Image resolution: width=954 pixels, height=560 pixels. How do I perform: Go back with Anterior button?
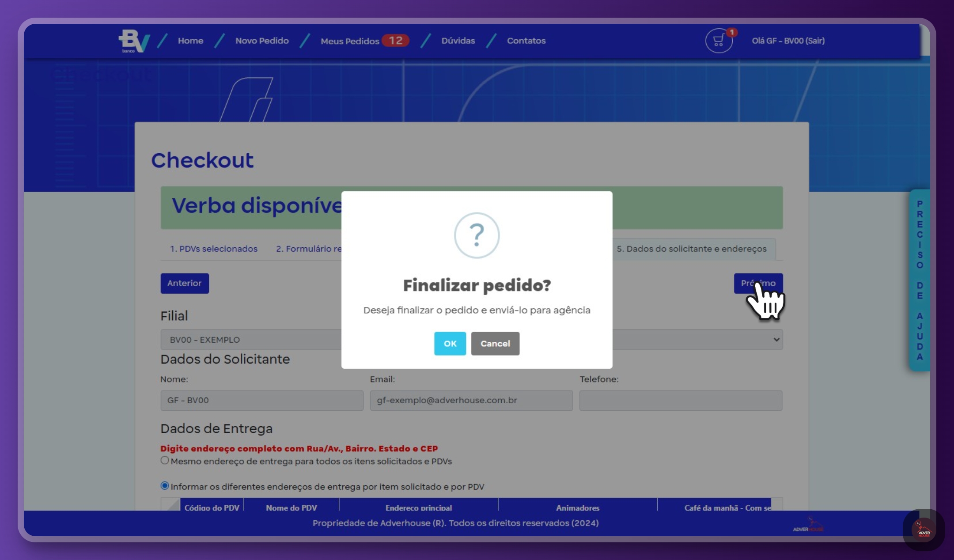click(185, 283)
